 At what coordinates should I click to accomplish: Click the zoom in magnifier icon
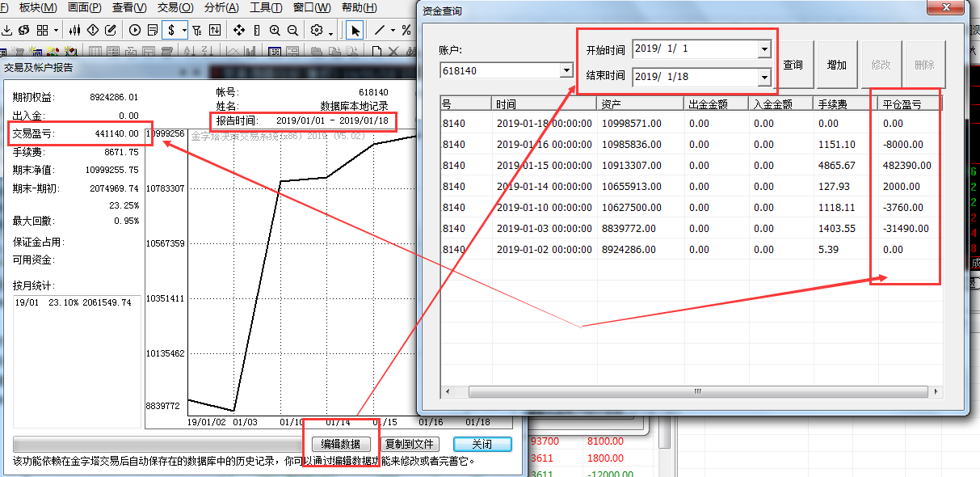275,31
